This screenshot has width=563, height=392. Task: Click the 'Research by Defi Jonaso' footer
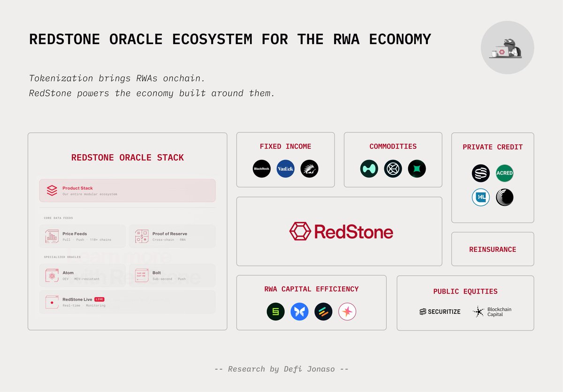[281, 369]
